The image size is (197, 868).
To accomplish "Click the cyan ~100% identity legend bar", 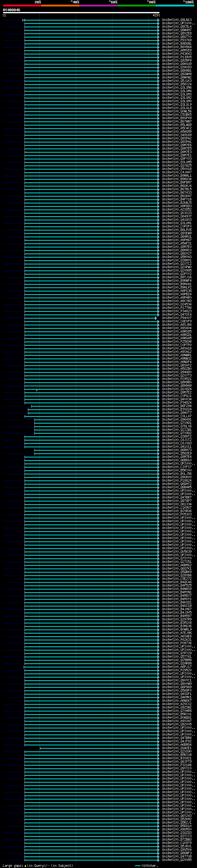I will [175, 6].
